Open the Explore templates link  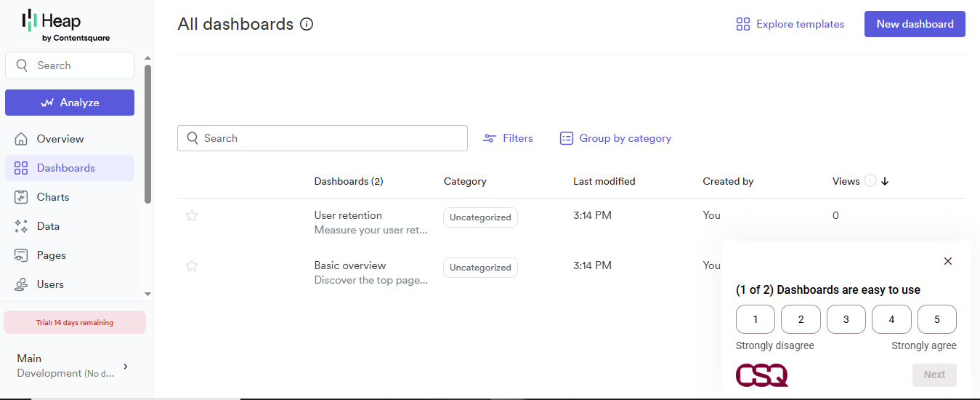790,24
